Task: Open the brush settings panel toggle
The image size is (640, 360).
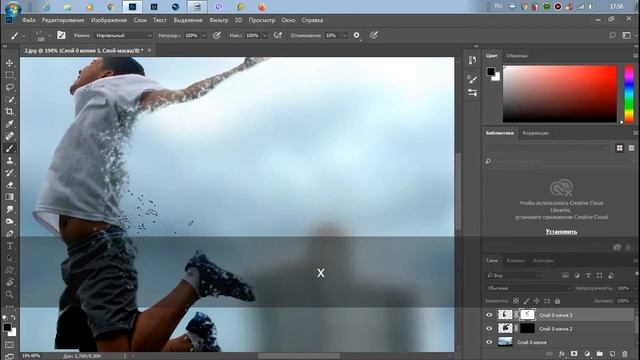Action: click(61, 36)
